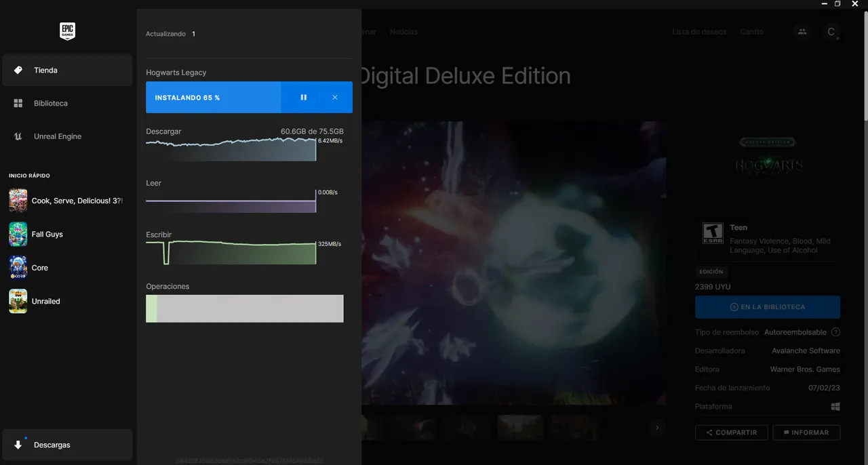This screenshot has width=868, height=465.
Task: Click the Edición label tag
Action: point(711,272)
